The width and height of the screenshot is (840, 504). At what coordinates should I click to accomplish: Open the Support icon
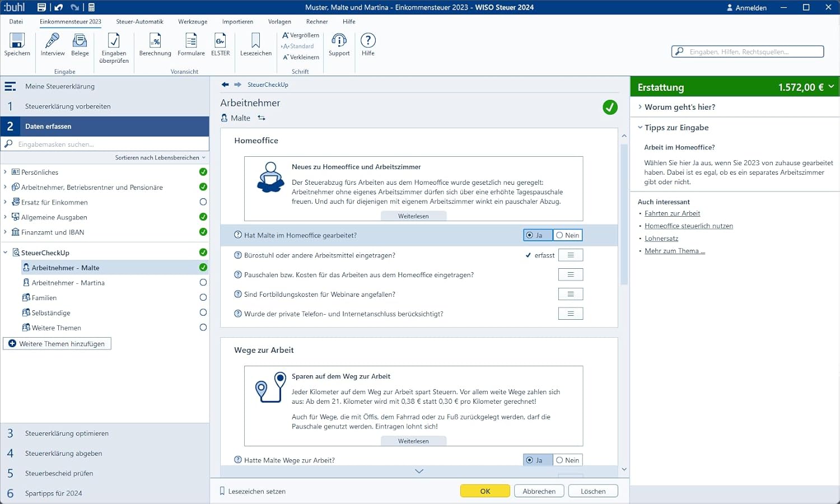[339, 45]
